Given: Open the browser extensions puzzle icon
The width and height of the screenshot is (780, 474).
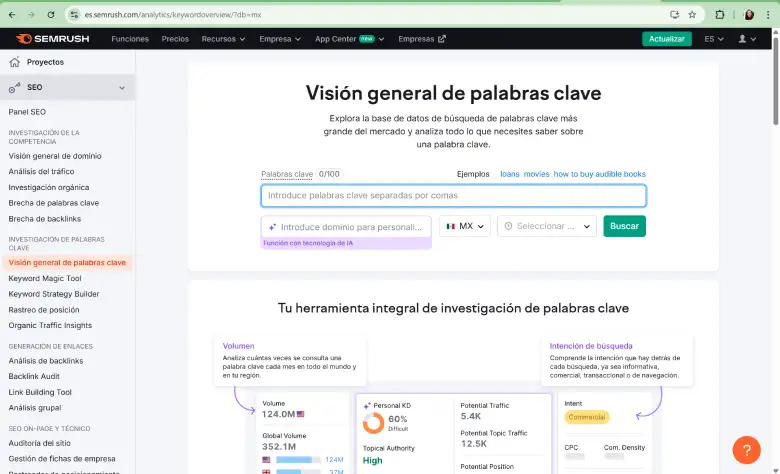Looking at the screenshot, I should 719,15.
